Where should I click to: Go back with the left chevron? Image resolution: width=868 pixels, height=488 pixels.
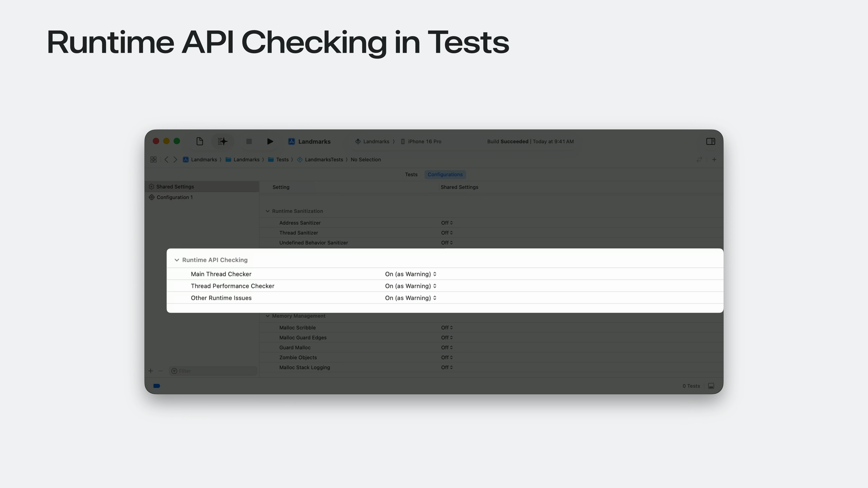(166, 160)
